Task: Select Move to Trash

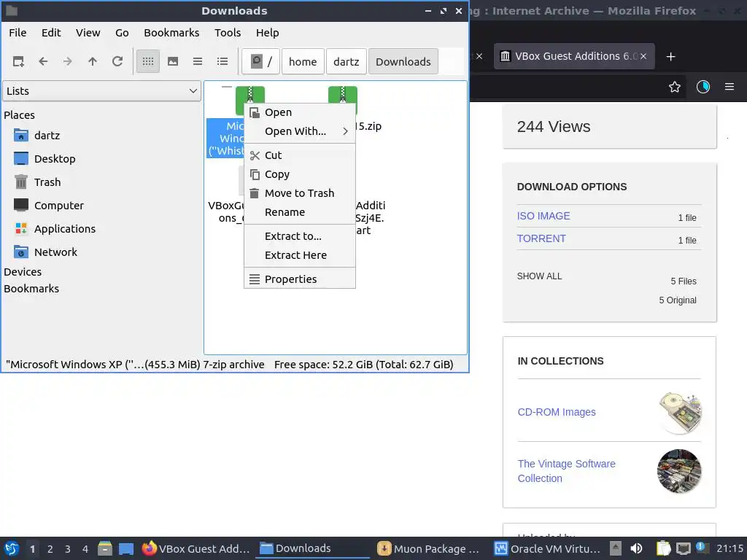Action: tap(300, 193)
